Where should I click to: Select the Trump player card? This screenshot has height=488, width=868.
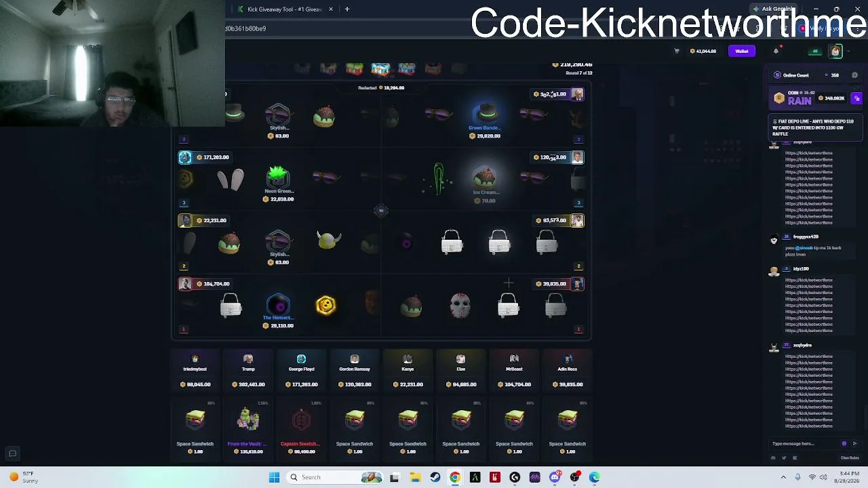(x=248, y=371)
